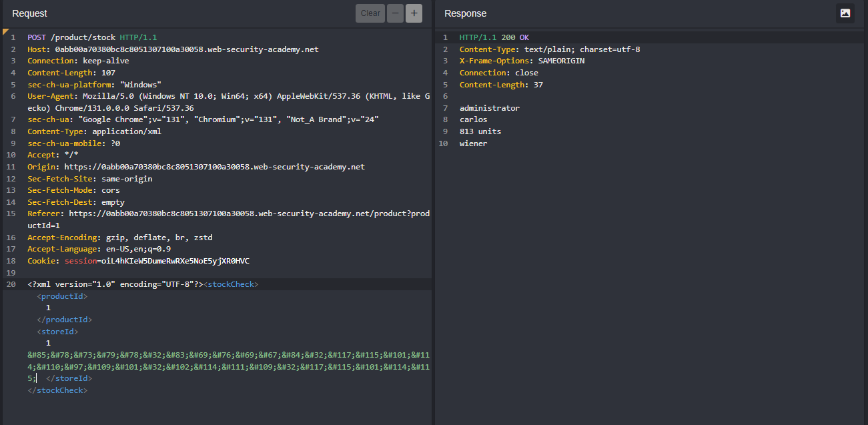Click 'administrator' in the response body
This screenshot has height=425, width=868.
tap(489, 108)
